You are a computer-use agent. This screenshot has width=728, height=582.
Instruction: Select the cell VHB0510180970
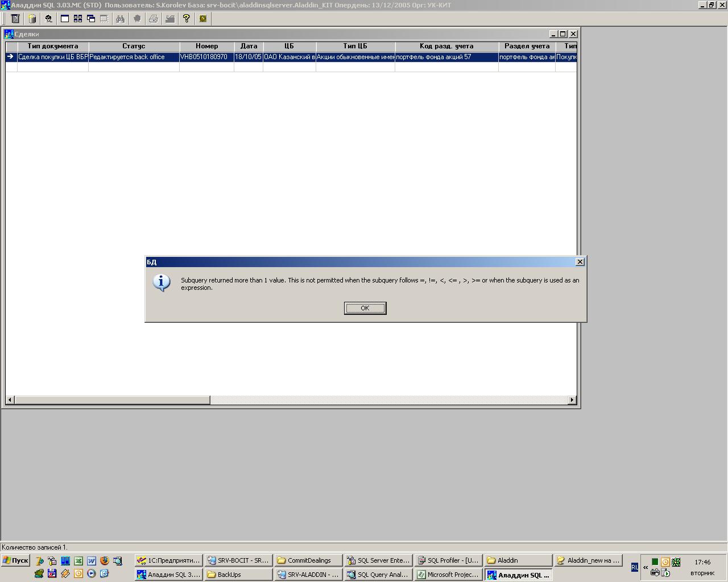(x=206, y=57)
